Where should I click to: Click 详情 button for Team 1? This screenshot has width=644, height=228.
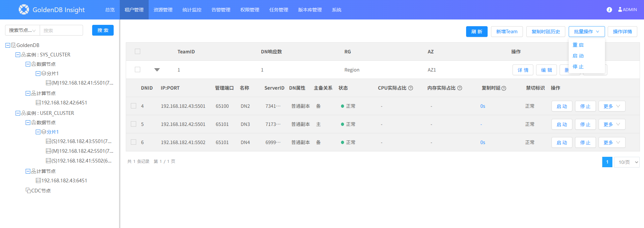pos(523,70)
